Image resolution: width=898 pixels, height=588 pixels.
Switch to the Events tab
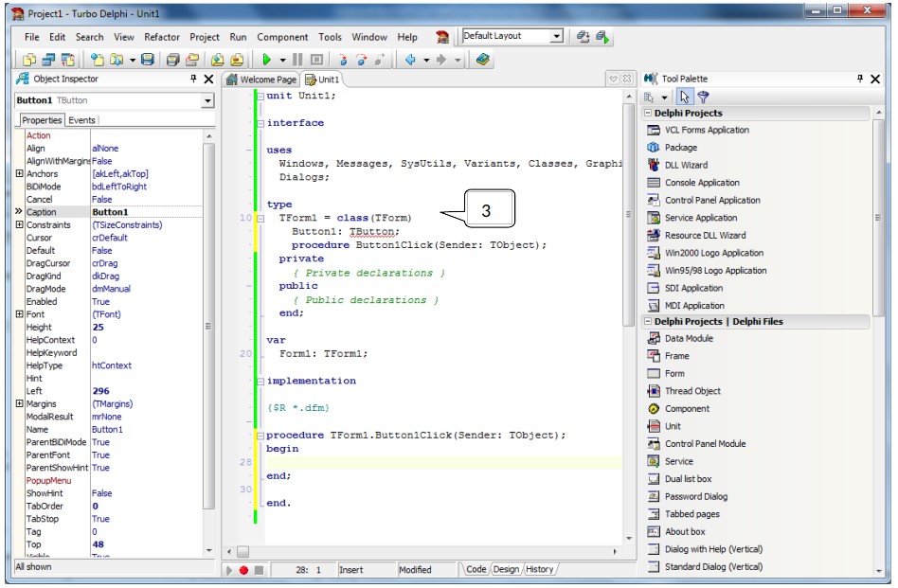click(x=81, y=120)
